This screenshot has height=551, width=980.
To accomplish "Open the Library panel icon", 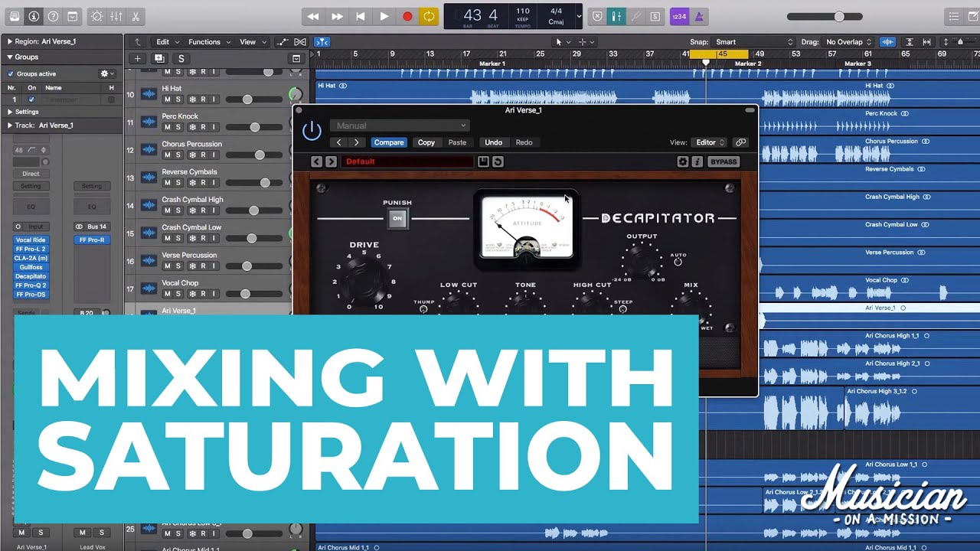I will click(15, 16).
